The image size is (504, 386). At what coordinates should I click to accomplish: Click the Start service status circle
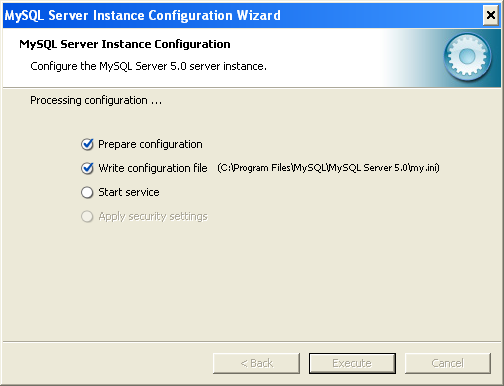87,192
